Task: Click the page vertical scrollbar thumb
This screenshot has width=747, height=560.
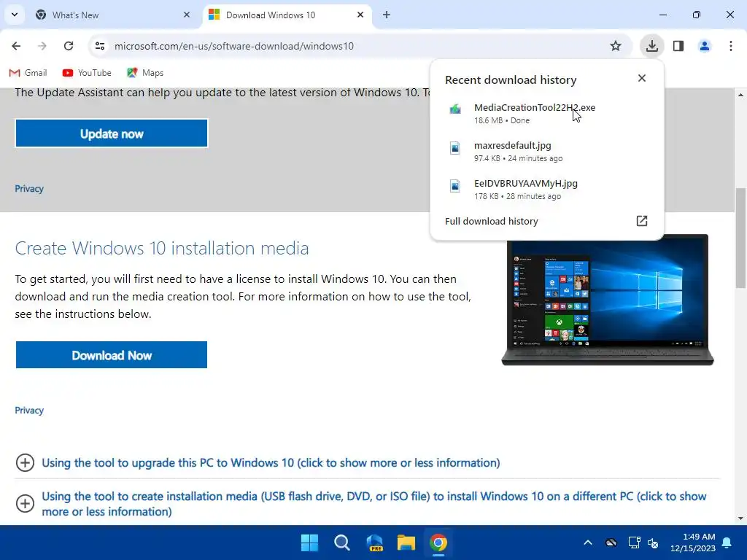Action: pyautogui.click(x=740, y=238)
